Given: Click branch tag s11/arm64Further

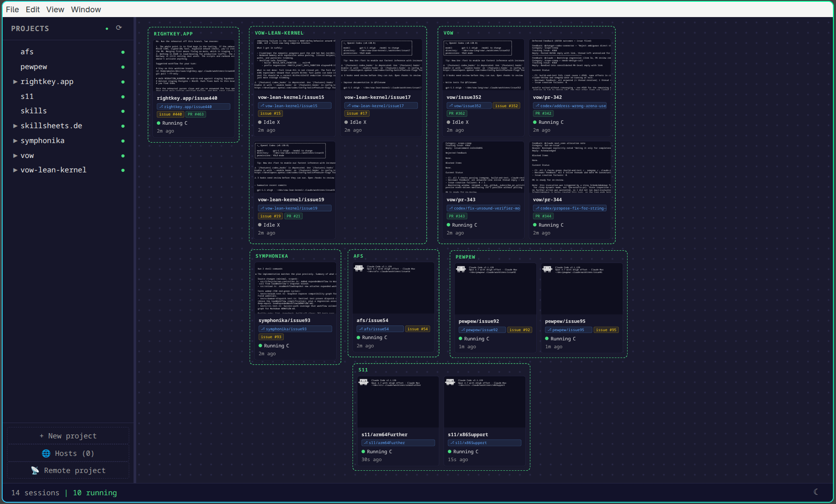Looking at the screenshot, I should [398, 443].
